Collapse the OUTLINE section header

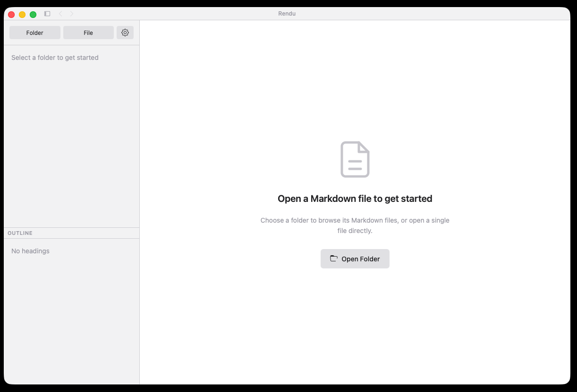coord(20,233)
